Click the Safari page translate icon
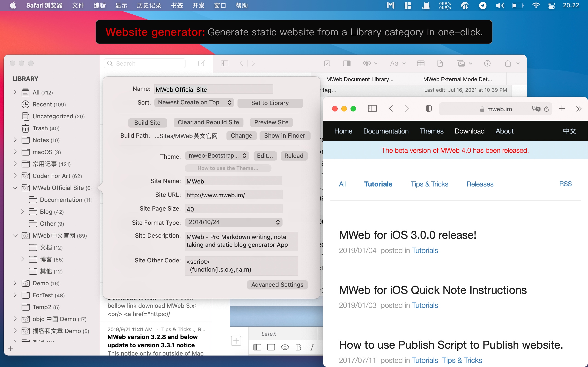The width and height of the screenshot is (588, 367). coord(536,109)
